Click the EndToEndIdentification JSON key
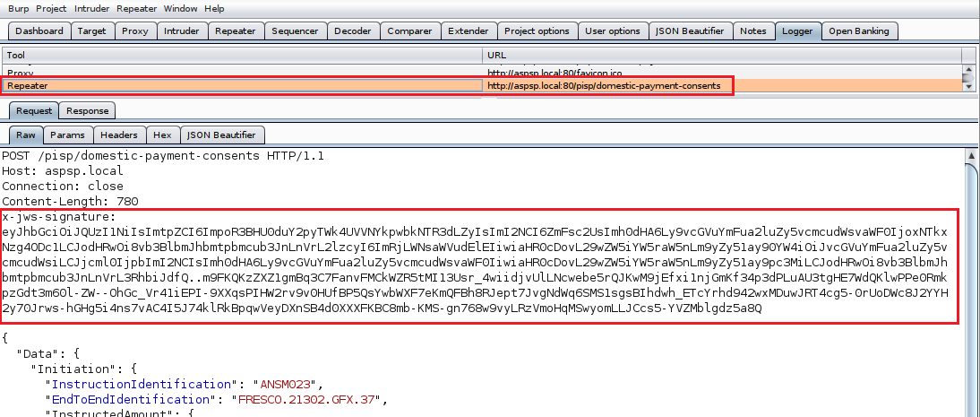Viewport: 980px width, 417px height. 130,399
